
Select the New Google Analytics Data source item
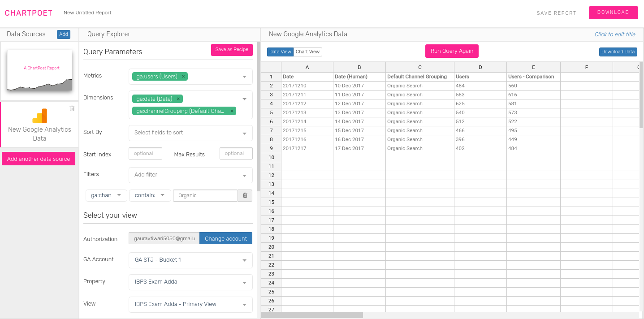pyautogui.click(x=39, y=125)
